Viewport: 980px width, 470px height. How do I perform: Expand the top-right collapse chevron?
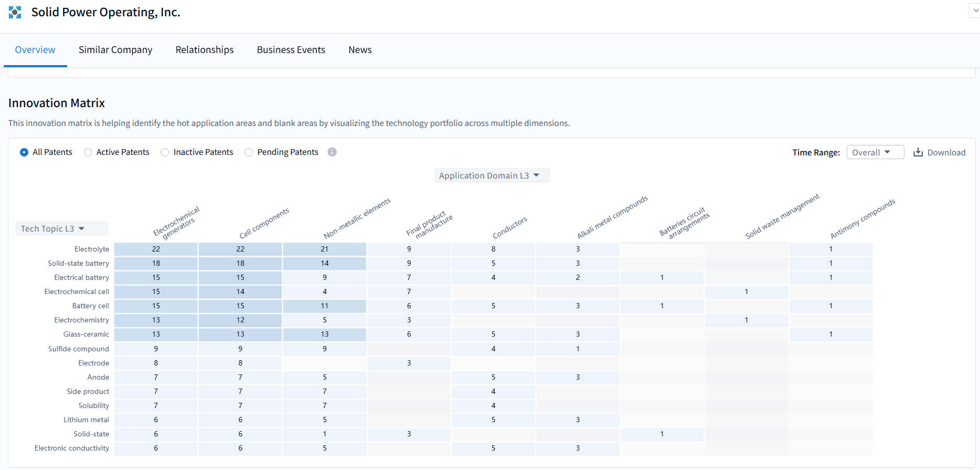975,11
